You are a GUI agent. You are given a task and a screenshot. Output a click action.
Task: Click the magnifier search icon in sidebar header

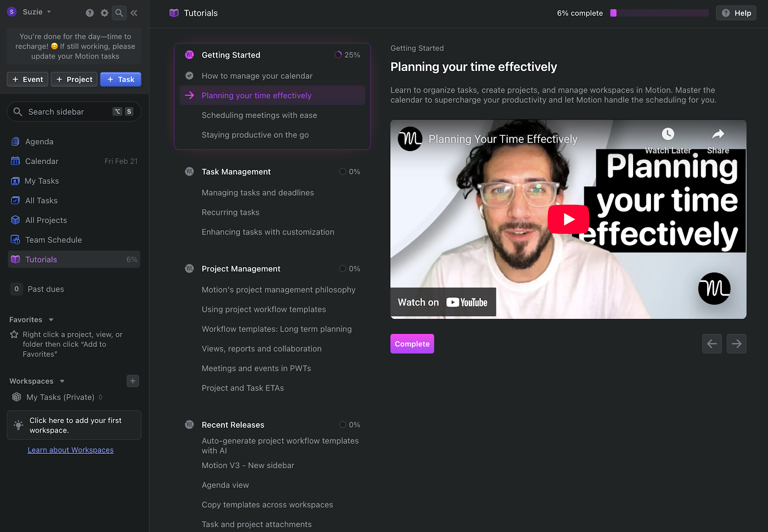(119, 13)
